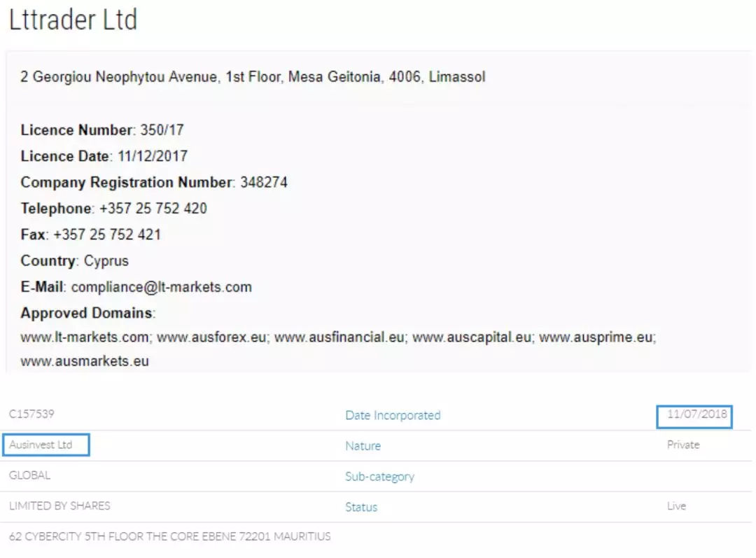Open the www.ausmarkets.eu domain link
This screenshot has width=756, height=558.
tap(85, 362)
